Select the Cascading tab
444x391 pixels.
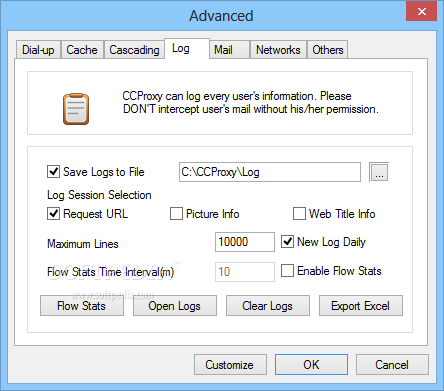[x=134, y=50]
